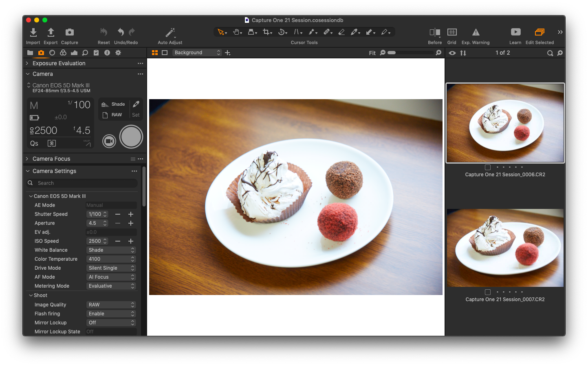
Task: Open the Color tool tab
Action: (63, 53)
